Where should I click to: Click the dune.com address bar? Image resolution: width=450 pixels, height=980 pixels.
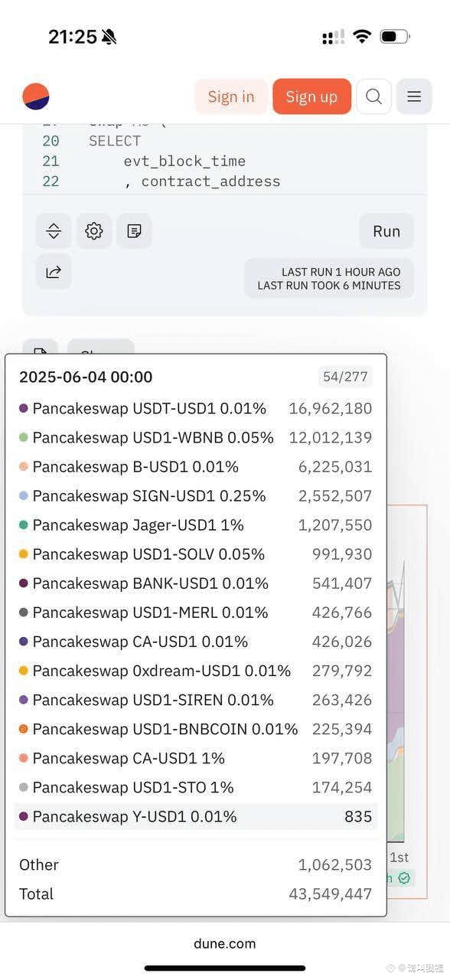[225, 943]
